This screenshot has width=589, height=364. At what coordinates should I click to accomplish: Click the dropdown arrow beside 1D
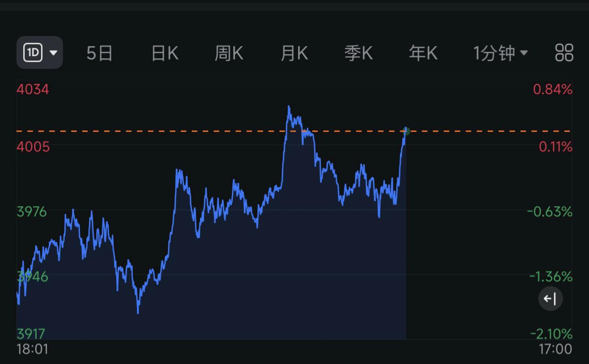pos(54,52)
